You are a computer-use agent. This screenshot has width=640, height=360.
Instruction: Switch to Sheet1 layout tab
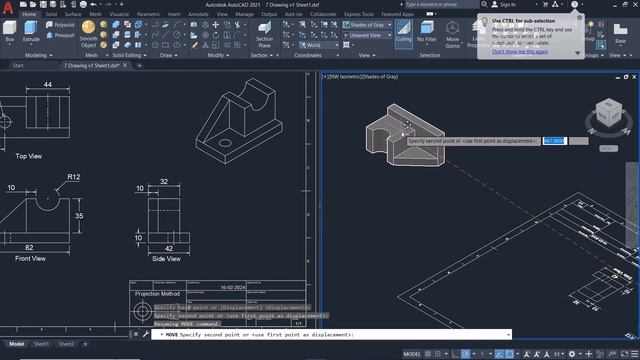point(41,344)
